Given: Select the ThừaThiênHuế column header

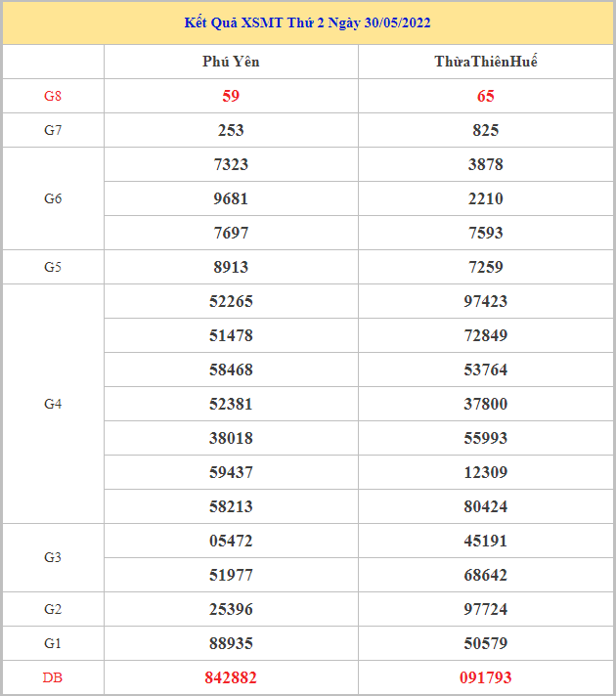Looking at the screenshot, I should point(486,62).
